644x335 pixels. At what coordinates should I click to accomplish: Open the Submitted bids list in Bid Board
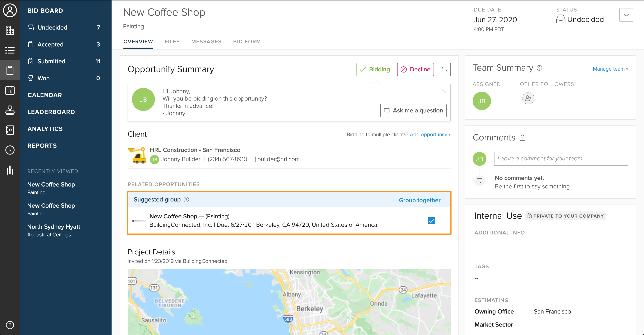coord(51,61)
